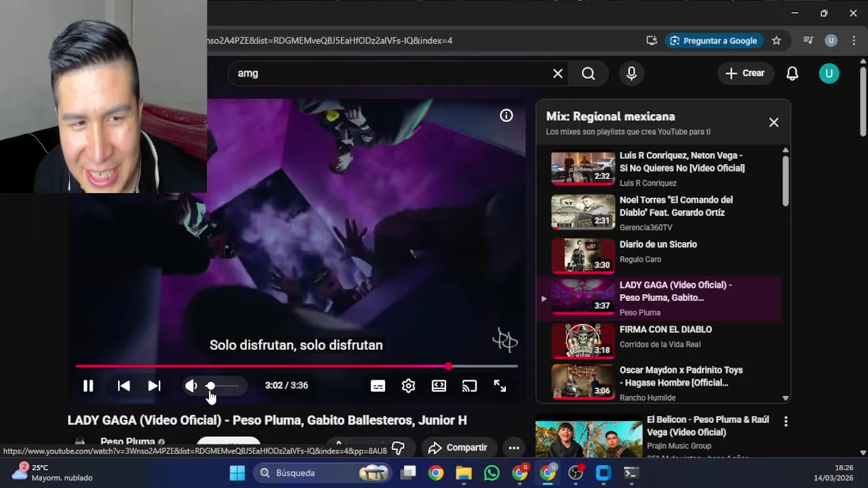Open WhatsApp from the taskbar
The image size is (868, 488).
492,473
